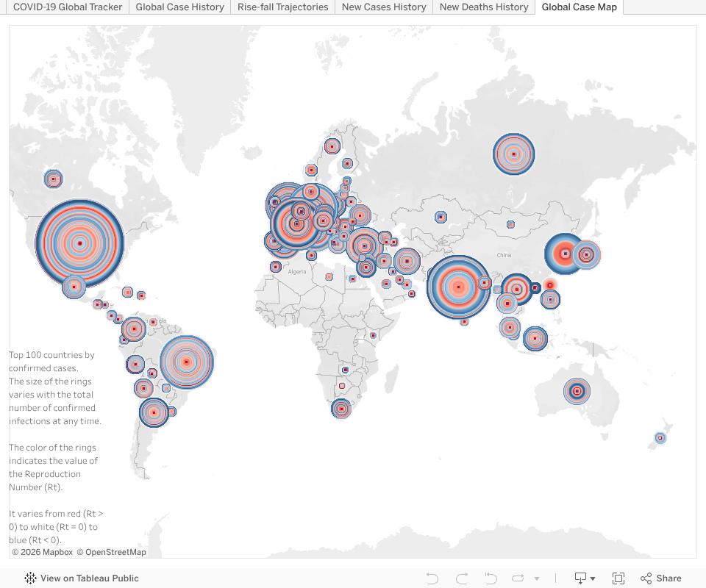Select the Argentina case bubble
This screenshot has width=706, height=588.
point(154,412)
